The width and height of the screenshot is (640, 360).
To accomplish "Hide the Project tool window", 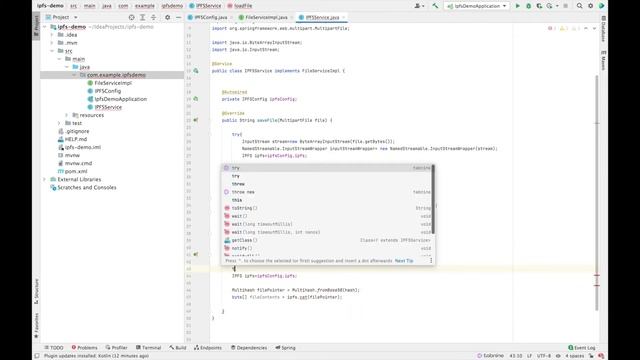I will tap(178, 18).
